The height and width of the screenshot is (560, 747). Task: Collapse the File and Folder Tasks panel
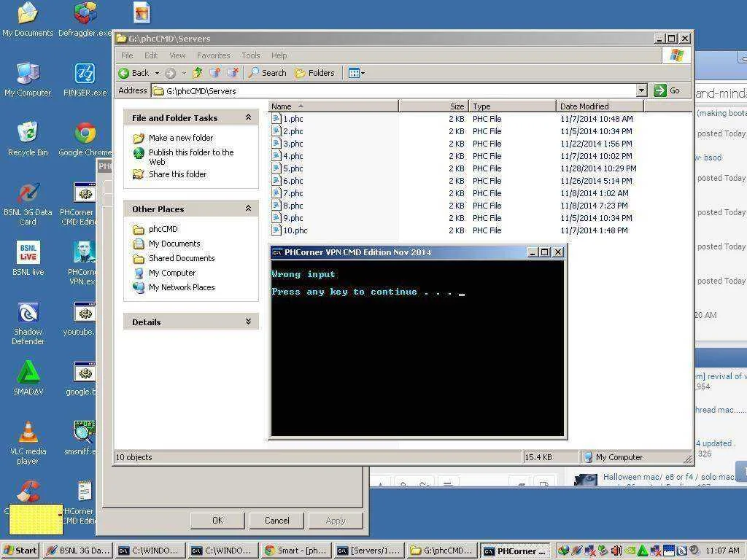[248, 117]
